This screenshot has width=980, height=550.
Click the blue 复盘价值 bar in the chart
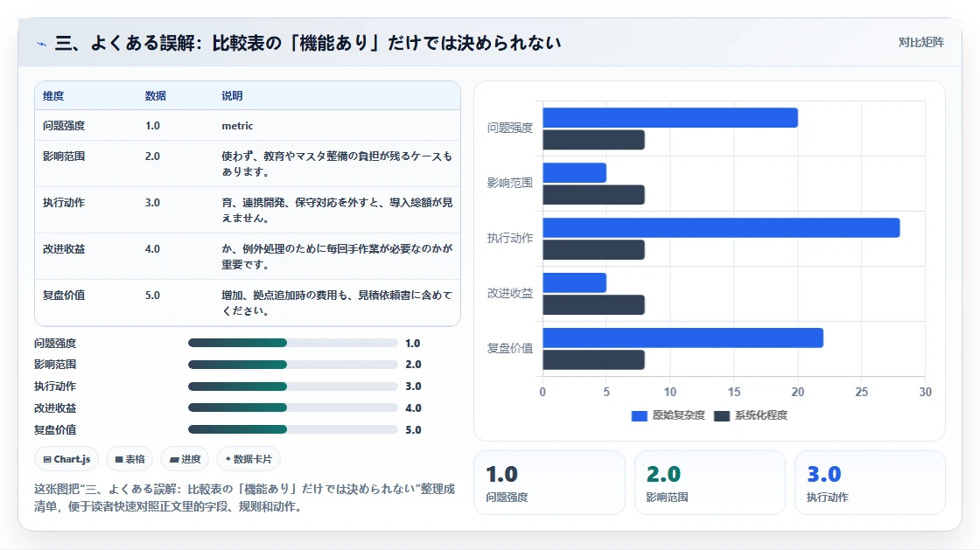pyautogui.click(x=682, y=338)
